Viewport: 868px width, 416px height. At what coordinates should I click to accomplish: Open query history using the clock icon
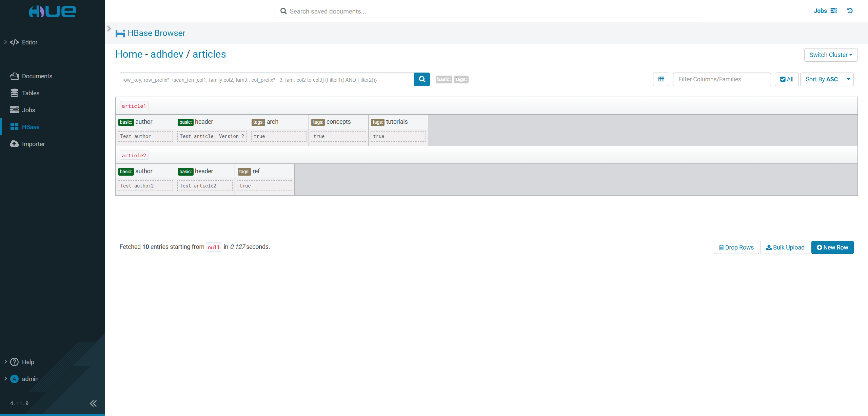coord(850,11)
